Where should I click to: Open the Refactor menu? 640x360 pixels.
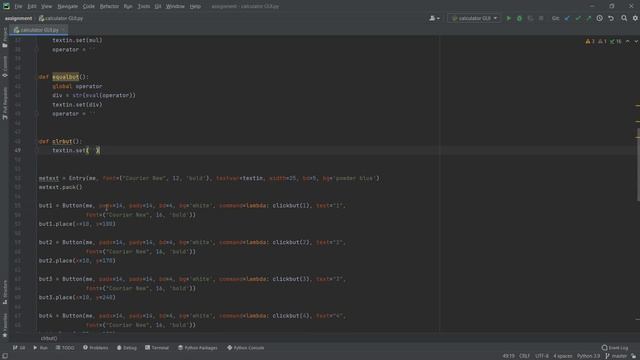coord(109,7)
